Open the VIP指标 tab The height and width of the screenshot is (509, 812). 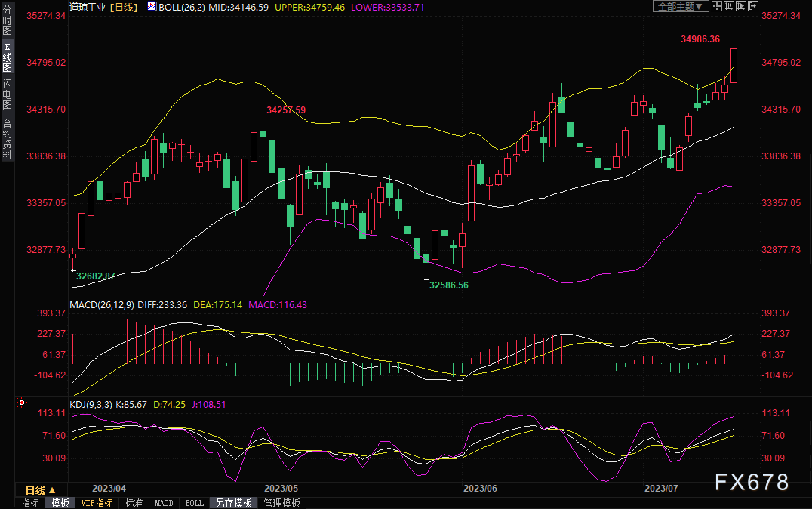click(97, 503)
